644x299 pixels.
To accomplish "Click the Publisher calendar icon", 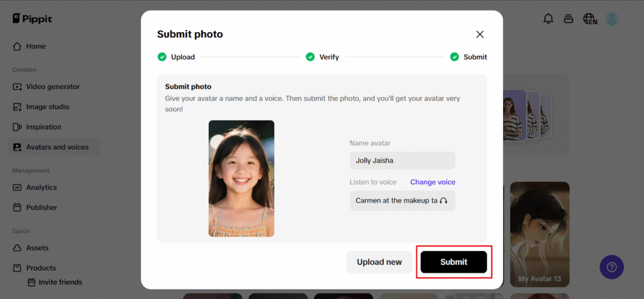I will coord(17,208).
